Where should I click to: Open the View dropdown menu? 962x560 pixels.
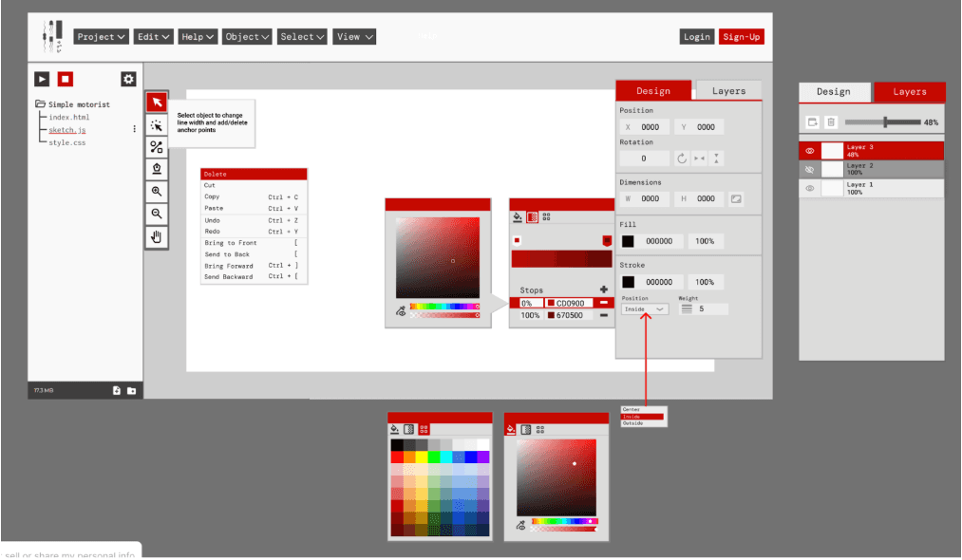click(354, 37)
